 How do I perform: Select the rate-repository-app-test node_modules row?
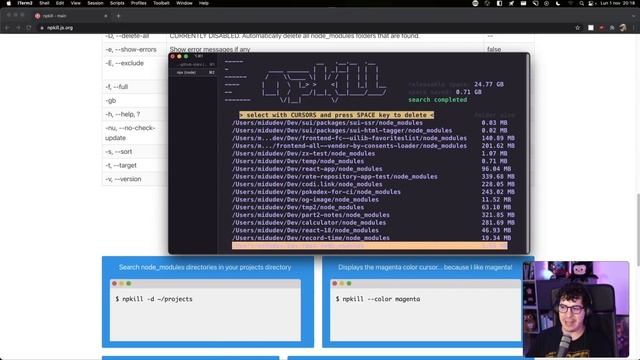[373, 177]
